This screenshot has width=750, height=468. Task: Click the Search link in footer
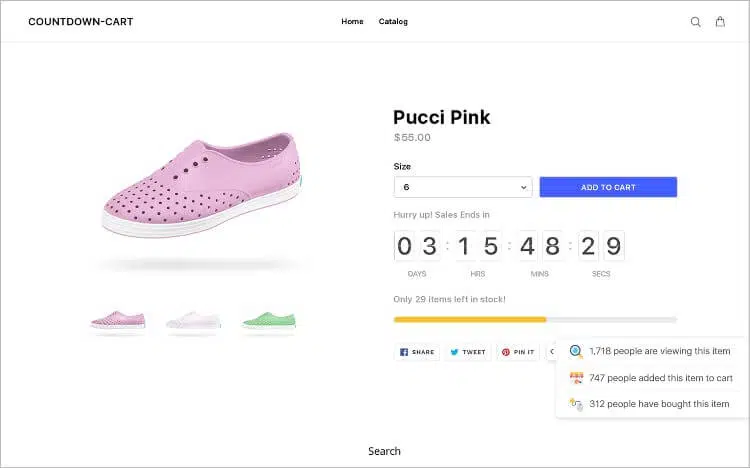pyautogui.click(x=384, y=451)
